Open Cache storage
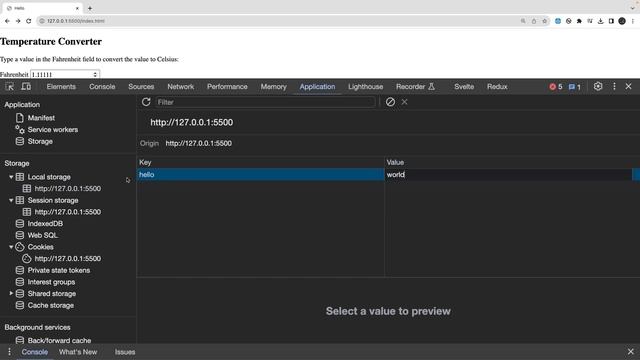Viewport: 640px width, 360px height. (51, 305)
